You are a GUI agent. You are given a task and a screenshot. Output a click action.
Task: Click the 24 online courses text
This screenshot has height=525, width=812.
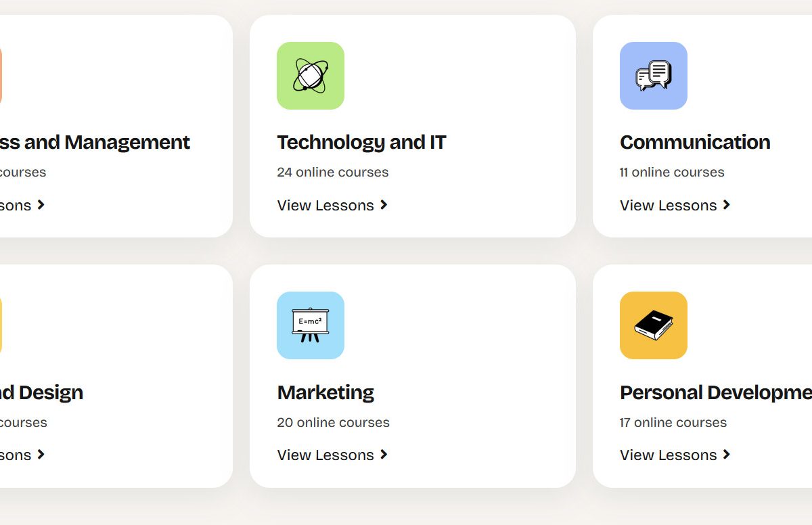point(333,172)
